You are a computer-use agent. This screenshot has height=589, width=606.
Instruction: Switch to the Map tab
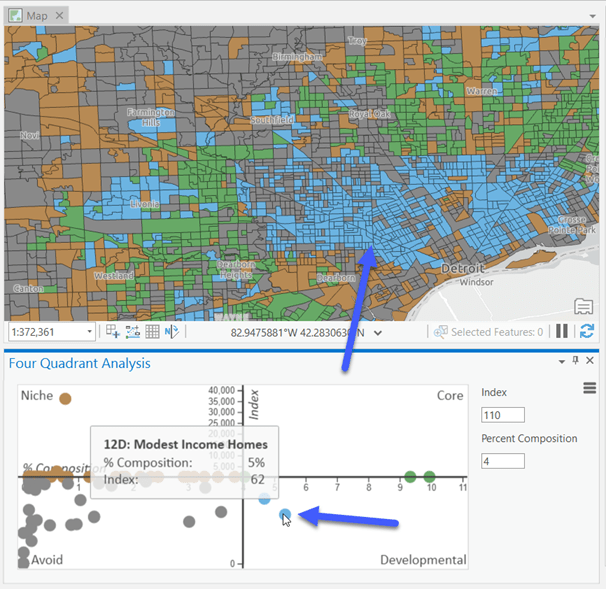[37, 16]
